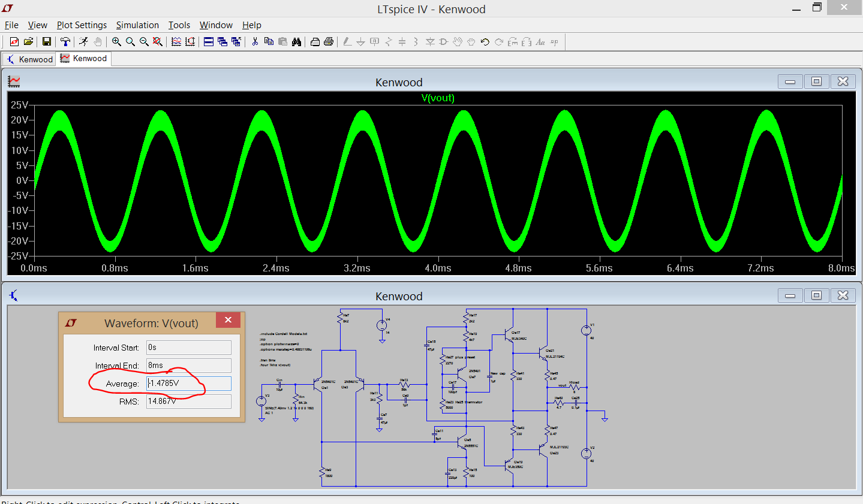
Task: Click the Open file folder icon
Action: 28,41
